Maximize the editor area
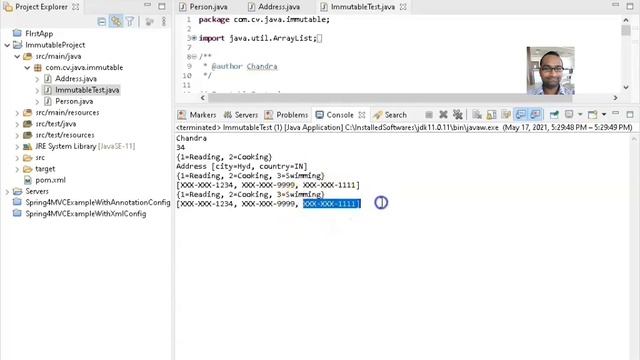640x360 pixels. pos(630,6)
